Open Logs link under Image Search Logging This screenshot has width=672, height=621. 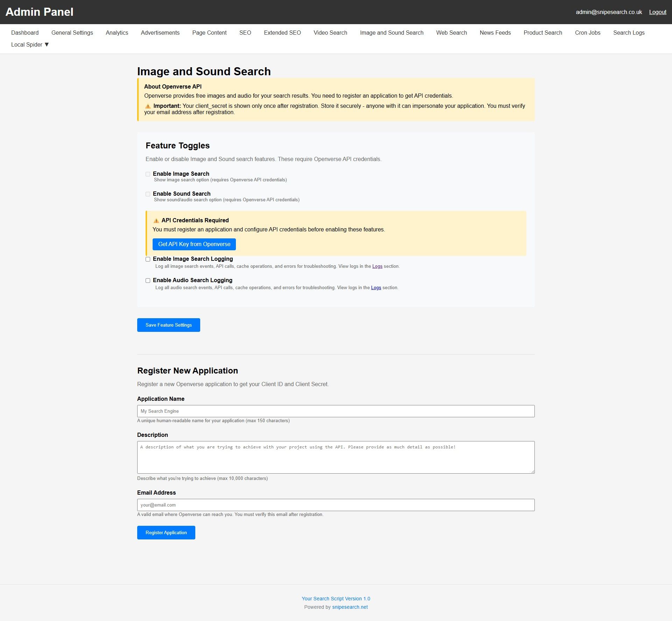point(377,266)
